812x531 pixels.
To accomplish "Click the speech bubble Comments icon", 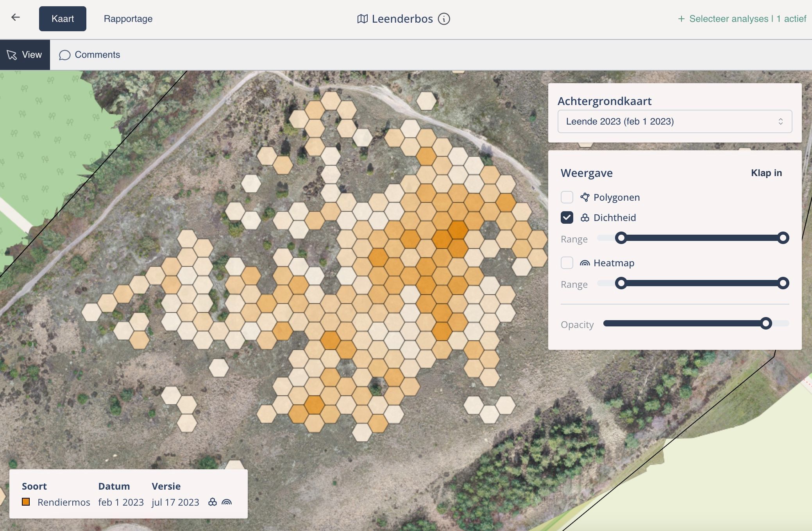I will [x=64, y=55].
